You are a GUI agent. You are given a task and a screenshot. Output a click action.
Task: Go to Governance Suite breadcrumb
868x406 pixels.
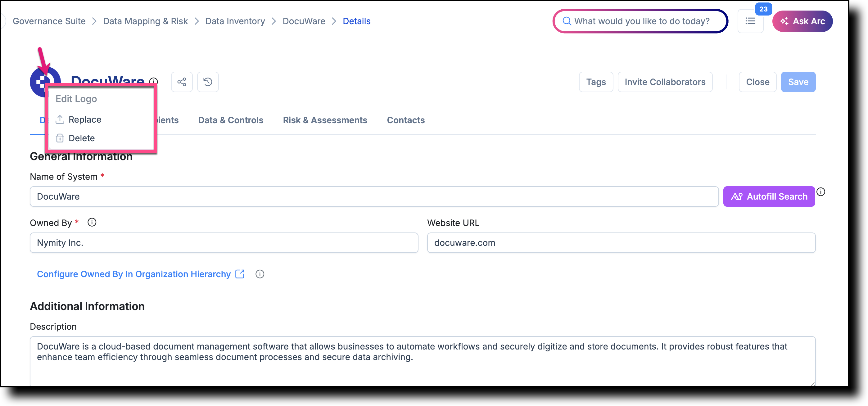(x=49, y=21)
